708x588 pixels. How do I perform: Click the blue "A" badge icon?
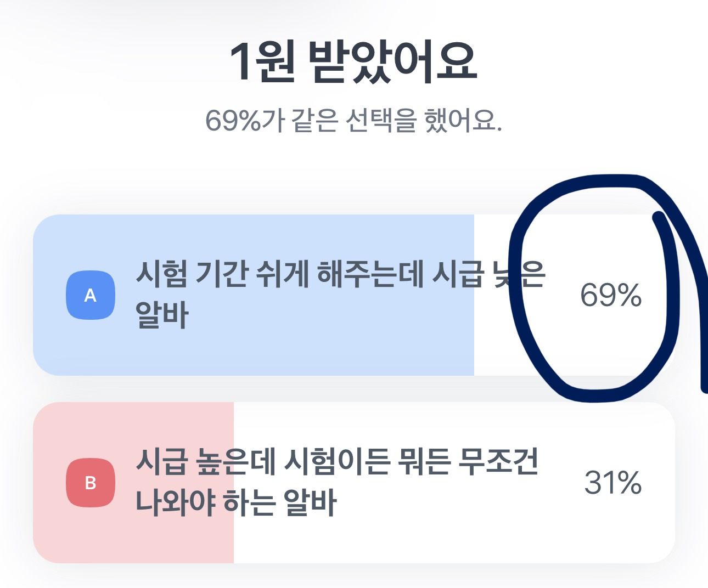[91, 295]
